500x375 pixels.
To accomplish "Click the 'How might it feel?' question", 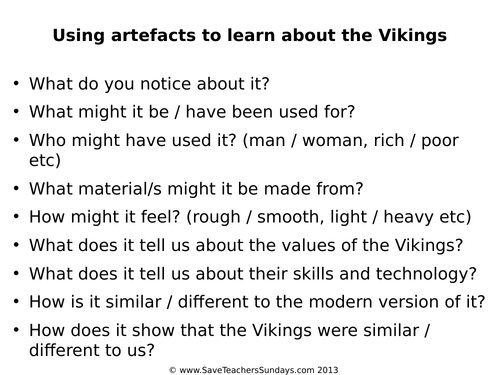I will (x=105, y=217).
